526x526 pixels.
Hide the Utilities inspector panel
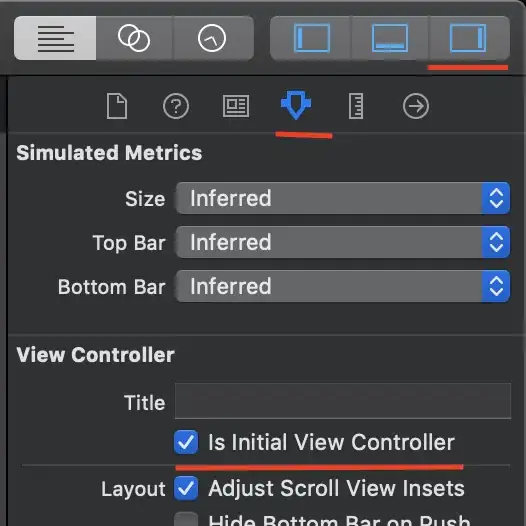click(x=469, y=38)
